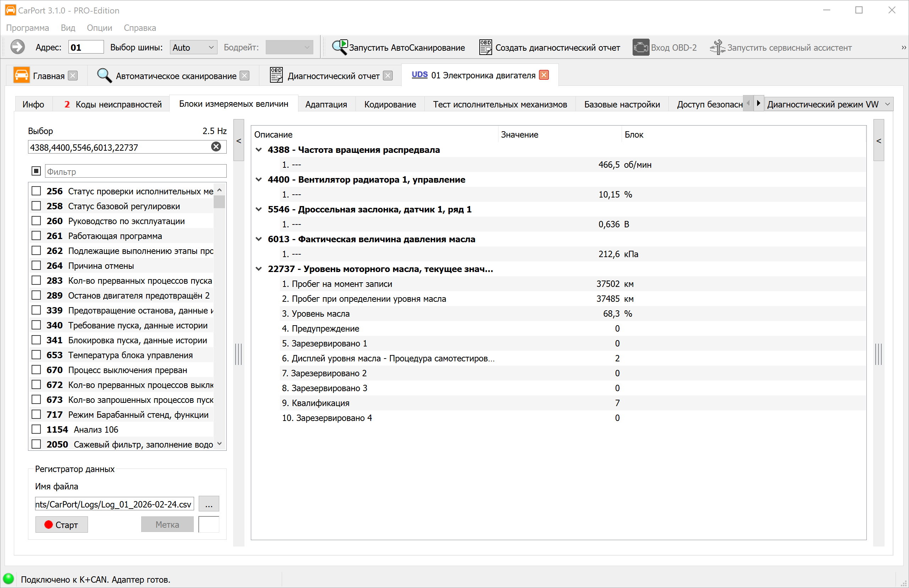This screenshot has height=588, width=909.
Task: Open OBD-2 access engine icon
Action: click(x=640, y=48)
